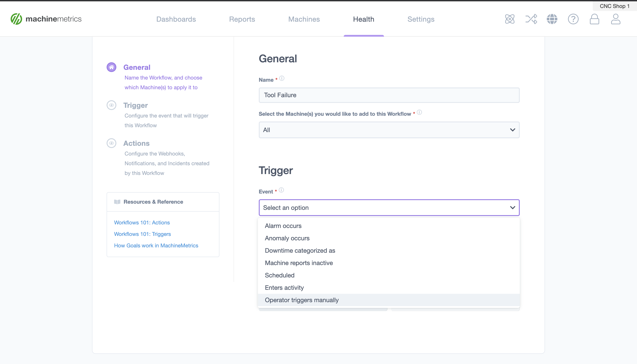Expand the Machine(s) selector dropdown
The width and height of the screenshot is (637, 364).
389,130
